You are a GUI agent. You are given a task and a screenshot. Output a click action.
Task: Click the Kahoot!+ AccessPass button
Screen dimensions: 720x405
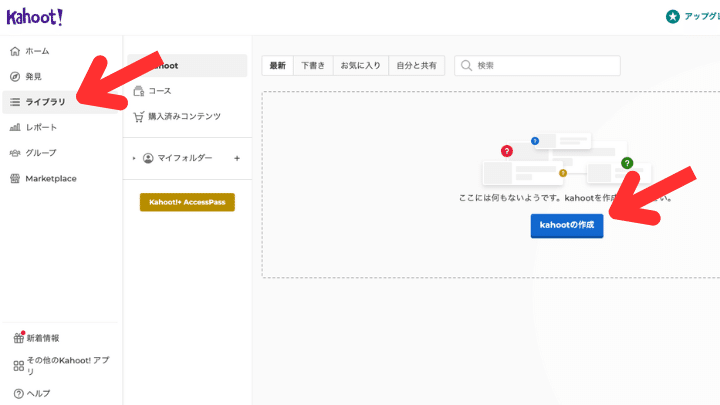[187, 202]
